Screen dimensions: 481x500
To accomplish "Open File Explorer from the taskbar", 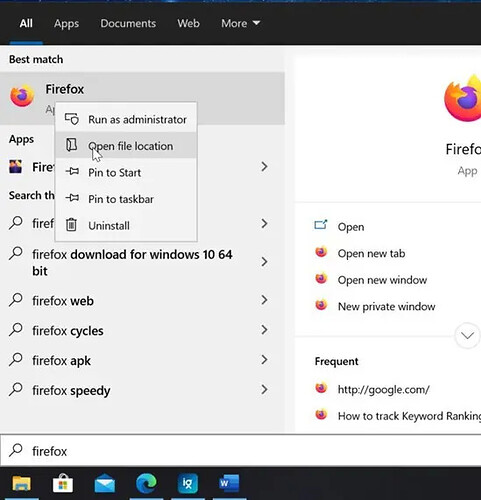I will 22,483.
